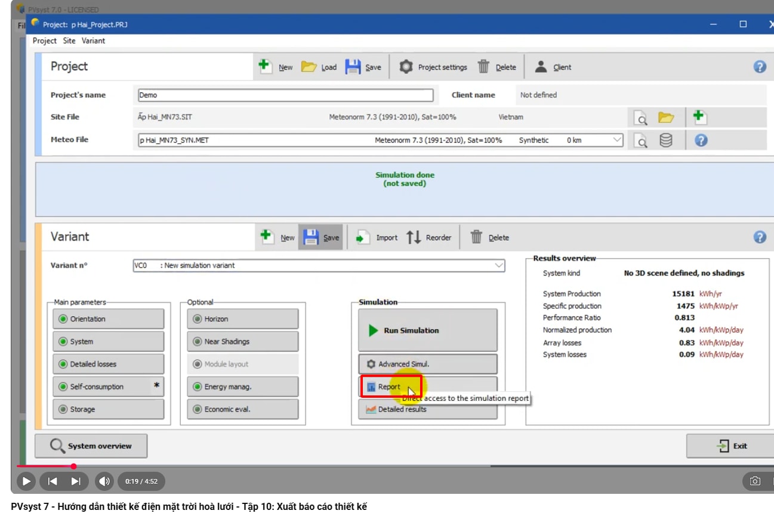The width and height of the screenshot is (774, 532).
Task: Click the 'Not defined' client name
Action: pyautogui.click(x=538, y=95)
